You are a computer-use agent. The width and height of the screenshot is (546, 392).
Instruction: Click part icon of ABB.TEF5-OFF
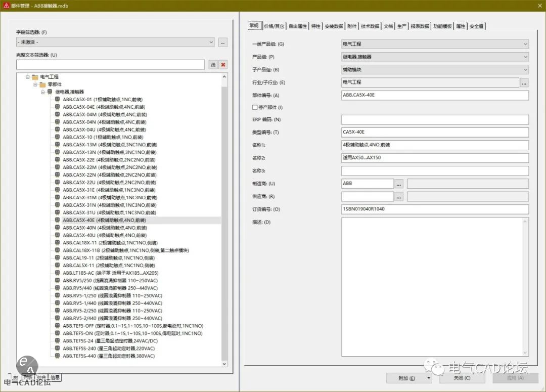(58, 326)
